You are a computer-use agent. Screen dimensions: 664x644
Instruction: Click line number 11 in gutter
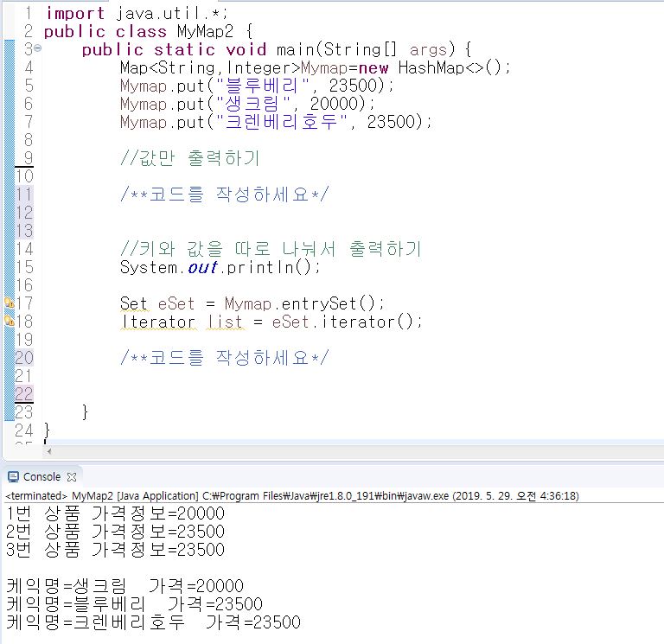(x=24, y=194)
